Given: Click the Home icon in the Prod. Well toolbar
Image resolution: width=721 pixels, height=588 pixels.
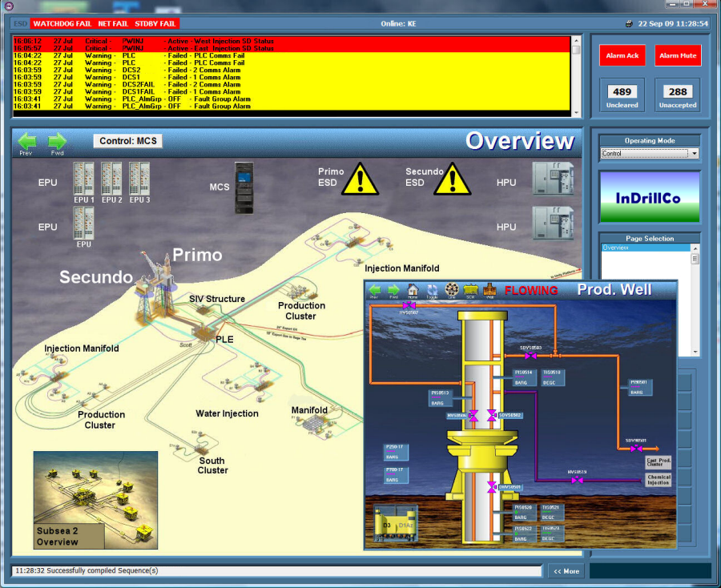Looking at the screenshot, I should (413, 290).
